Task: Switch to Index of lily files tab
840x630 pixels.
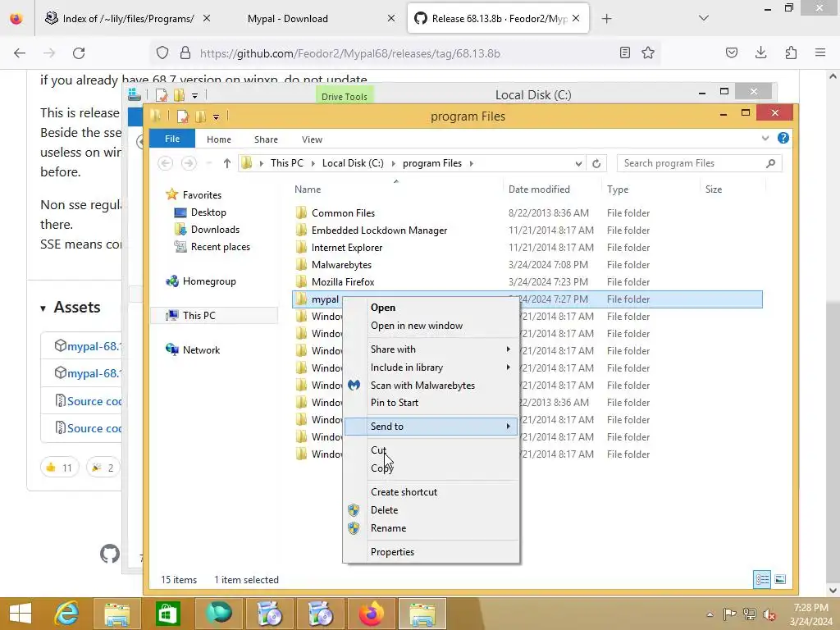Action: 128,19
